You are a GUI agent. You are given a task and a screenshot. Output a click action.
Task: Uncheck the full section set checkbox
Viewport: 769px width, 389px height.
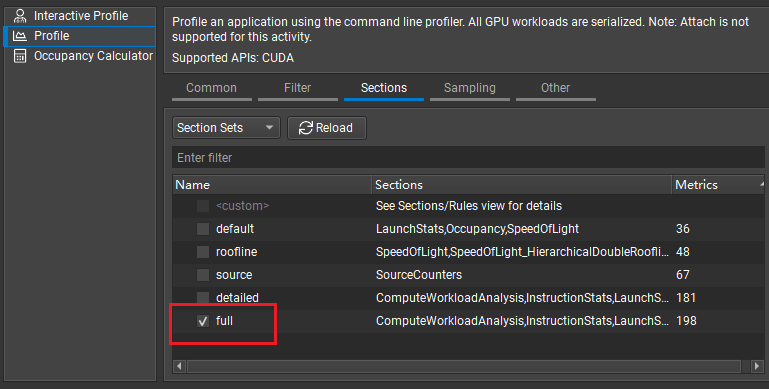(x=203, y=321)
